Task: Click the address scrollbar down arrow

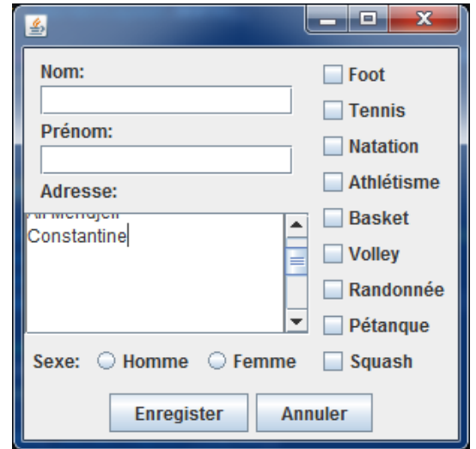Action: pyautogui.click(x=296, y=321)
